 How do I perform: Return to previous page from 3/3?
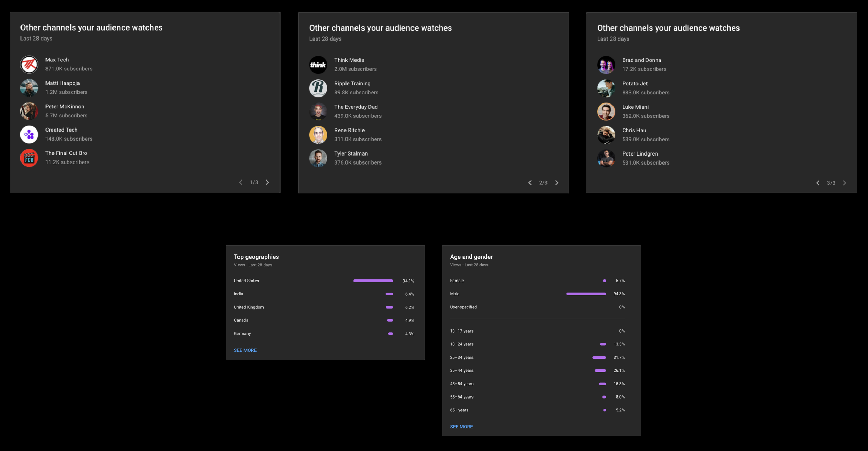818,183
